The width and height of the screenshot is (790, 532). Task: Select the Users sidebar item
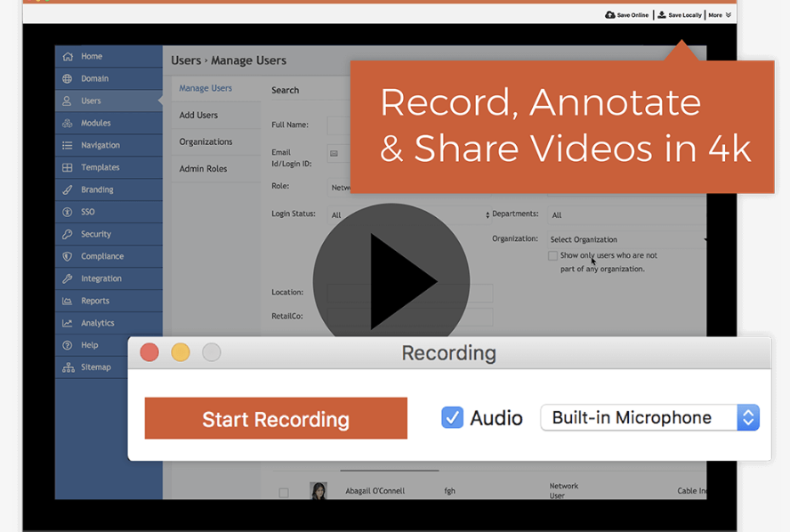point(93,101)
